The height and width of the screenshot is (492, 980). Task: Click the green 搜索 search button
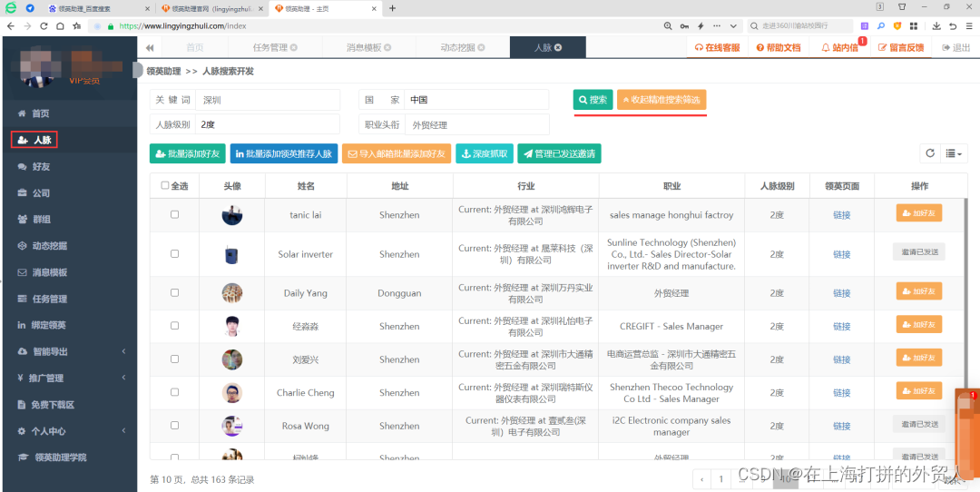pos(593,100)
